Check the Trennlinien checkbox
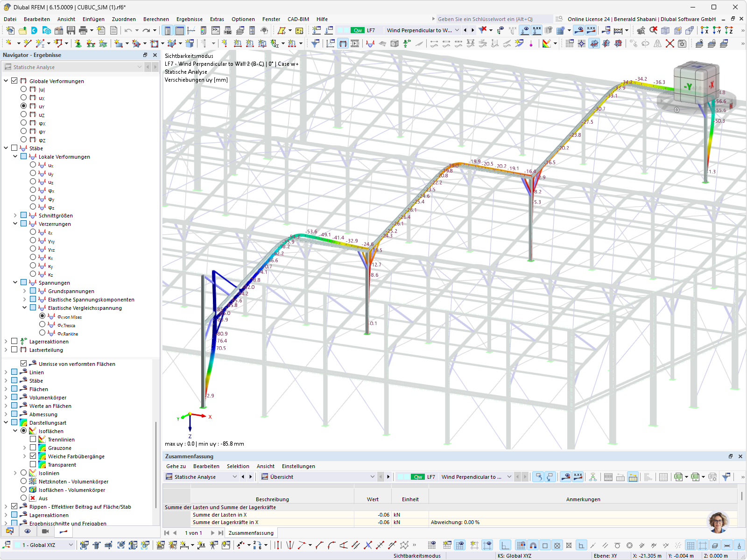Viewport: 747px width, 560px height. point(33,439)
